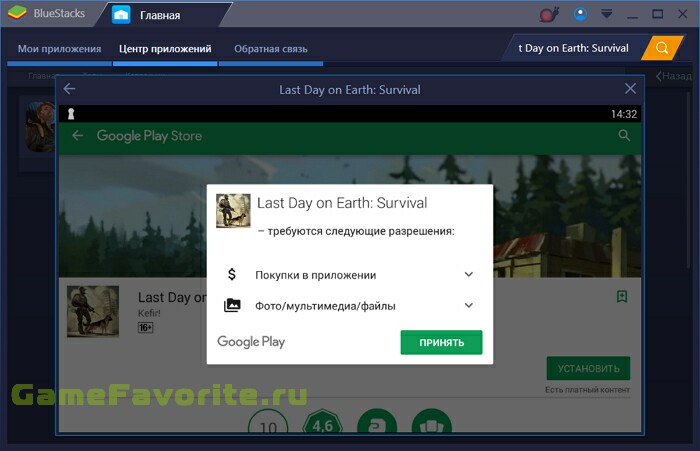Click game icon in permissions dialog
The width and height of the screenshot is (700, 451).
point(233,211)
